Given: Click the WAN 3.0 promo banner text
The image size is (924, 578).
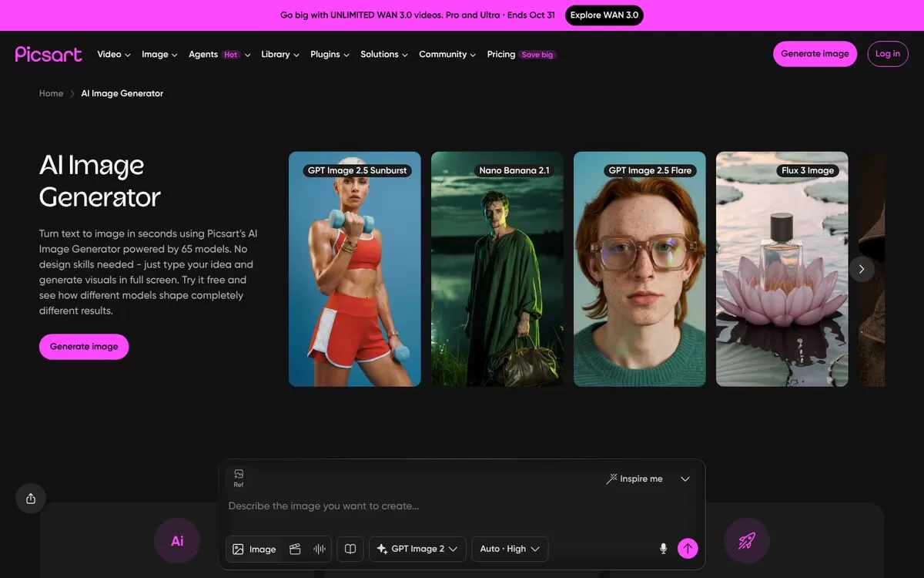Looking at the screenshot, I should coord(417,15).
